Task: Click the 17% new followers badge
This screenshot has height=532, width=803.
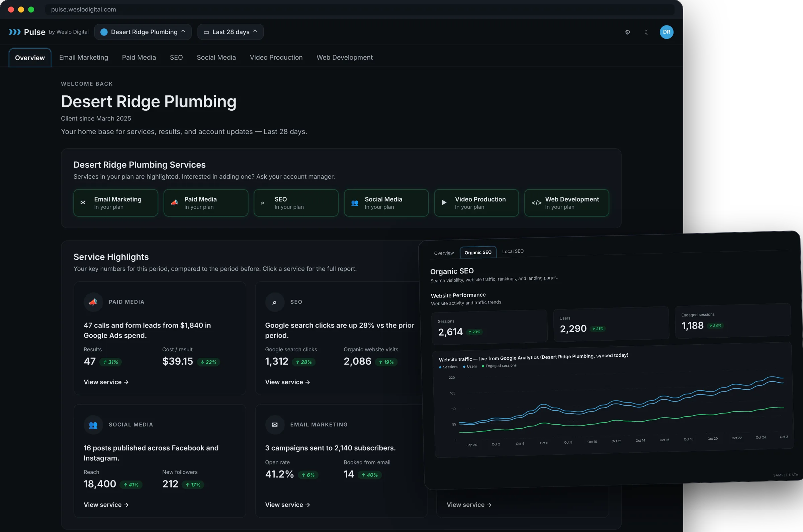Action: click(193, 485)
